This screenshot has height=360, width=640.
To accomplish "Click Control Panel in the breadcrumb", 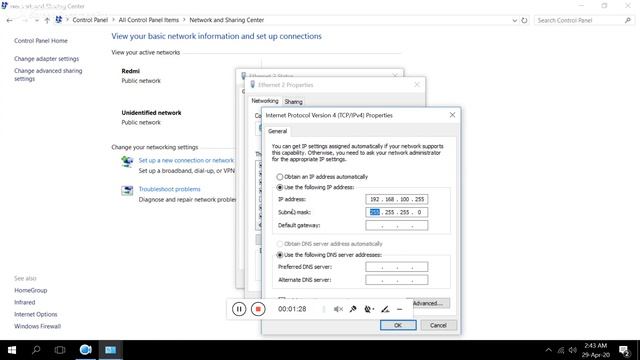I will coord(90,20).
